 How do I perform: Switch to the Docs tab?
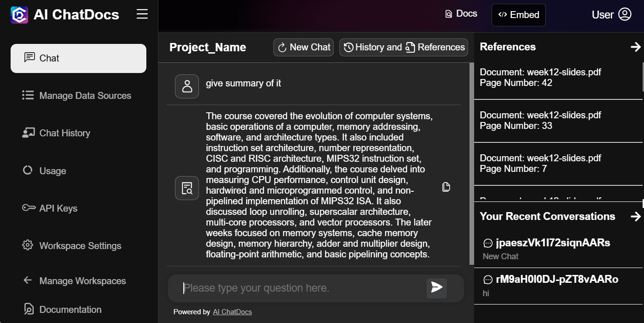coord(461,13)
